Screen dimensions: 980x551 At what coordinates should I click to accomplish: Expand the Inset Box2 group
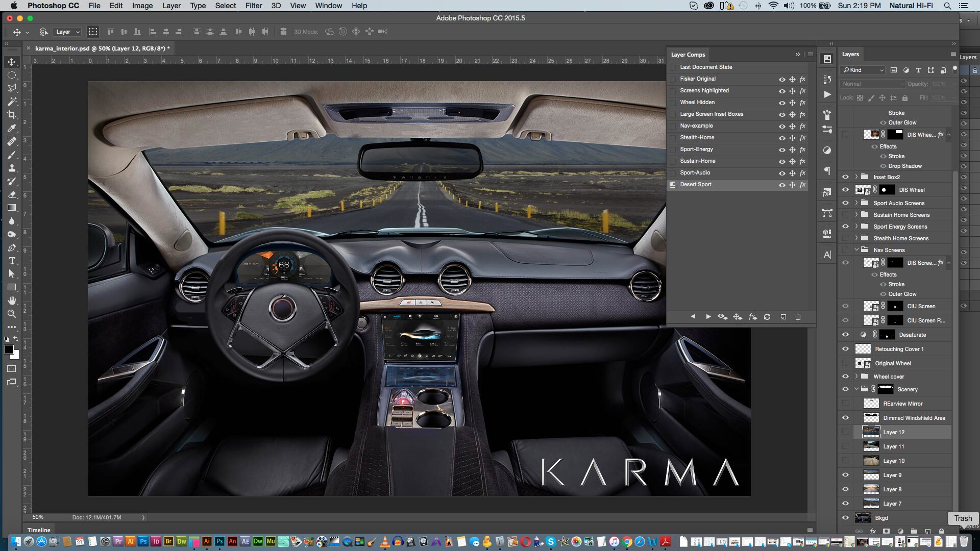point(856,177)
